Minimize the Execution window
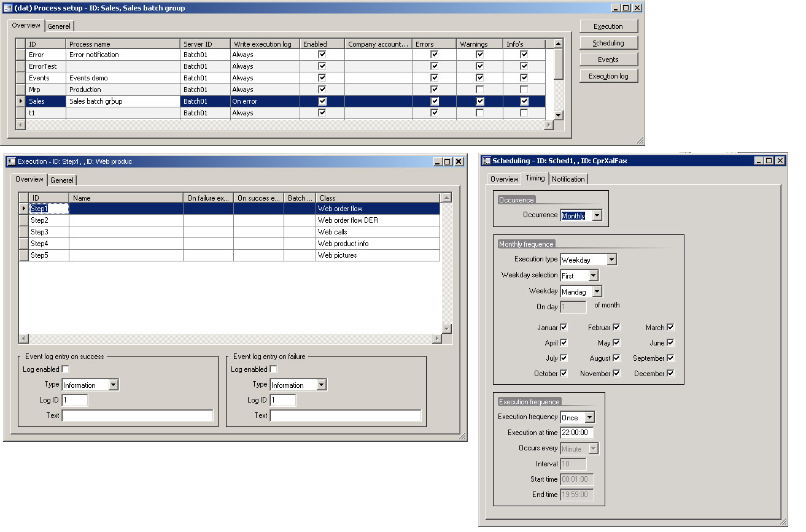Viewport: 806px width, 532px height. click(x=437, y=161)
